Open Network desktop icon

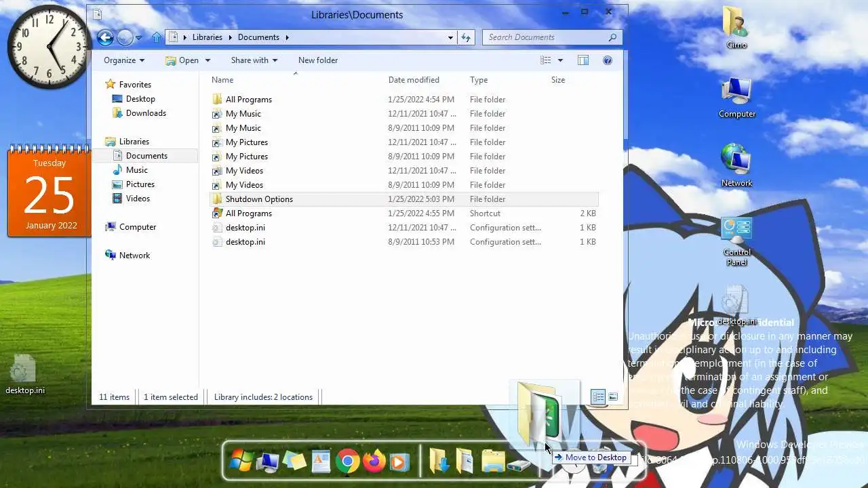(736, 166)
